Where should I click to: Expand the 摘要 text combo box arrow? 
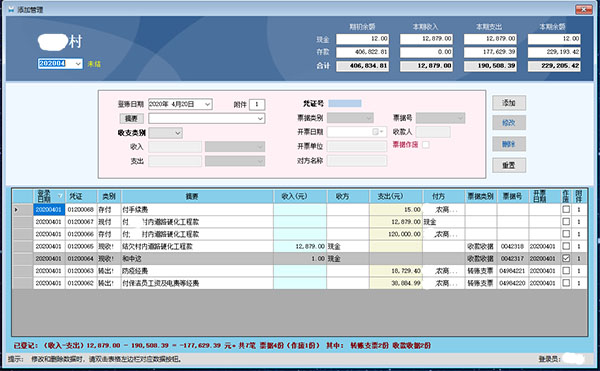pyautogui.click(x=260, y=119)
